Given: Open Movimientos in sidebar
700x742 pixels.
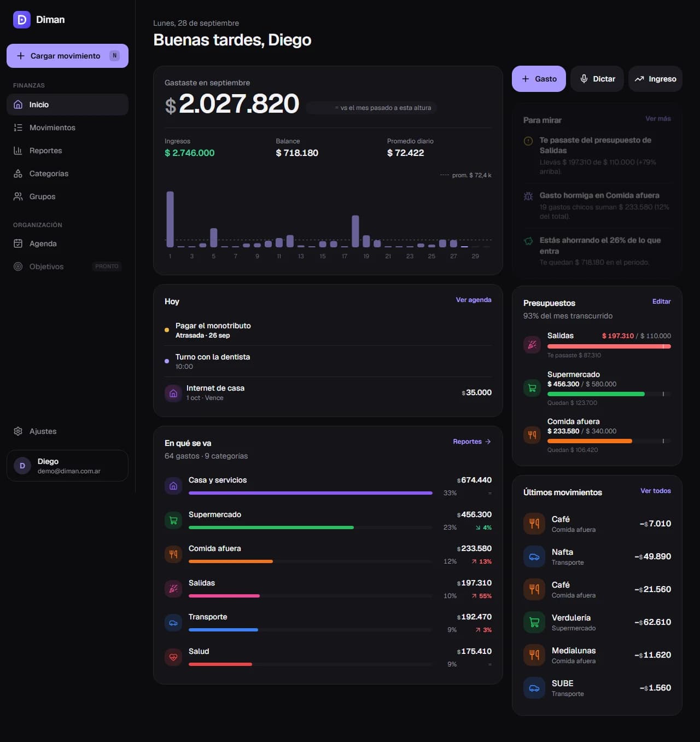Looking at the screenshot, I should (x=67, y=127).
